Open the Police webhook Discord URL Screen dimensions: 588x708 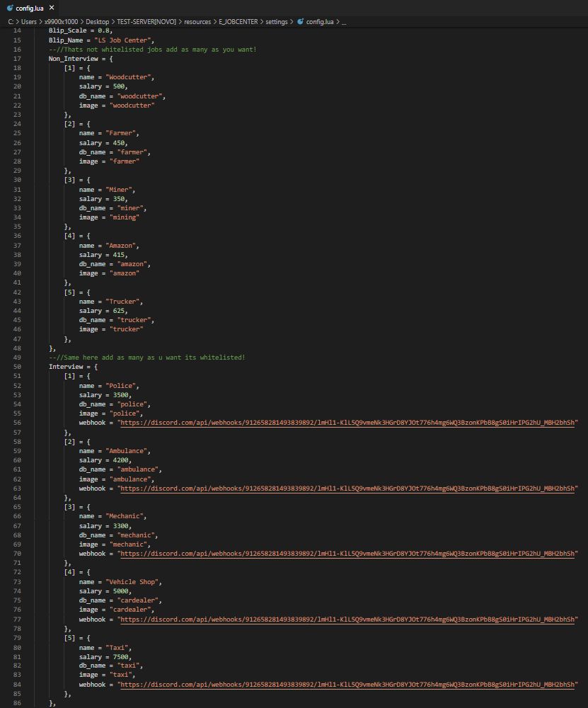[x=347, y=423]
